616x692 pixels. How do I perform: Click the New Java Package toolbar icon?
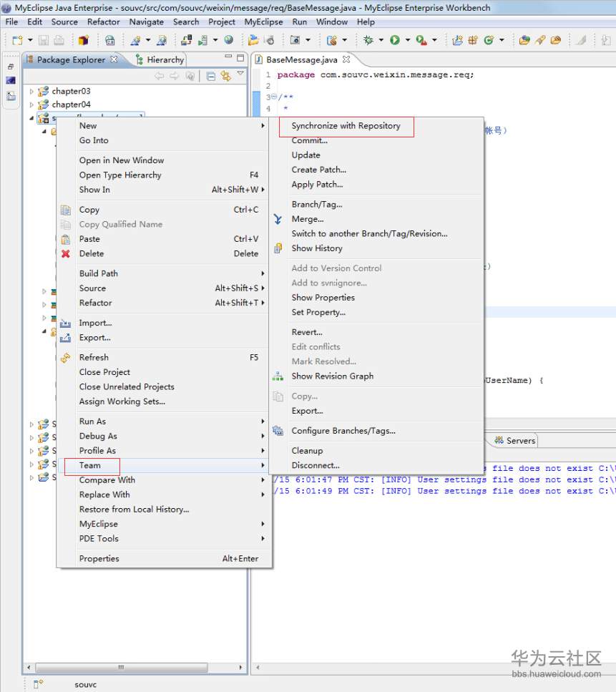pyautogui.click(x=473, y=40)
